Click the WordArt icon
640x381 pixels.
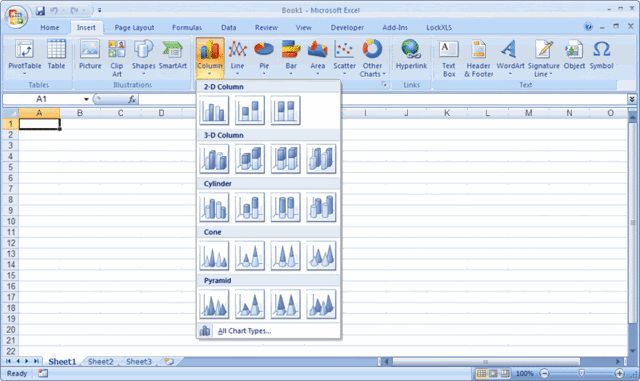[x=510, y=58]
